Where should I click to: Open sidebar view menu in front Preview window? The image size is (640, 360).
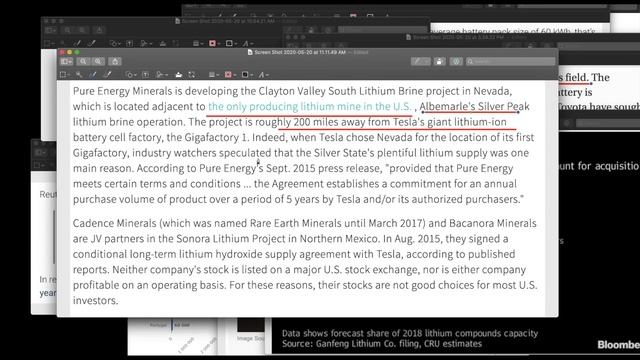tap(67, 61)
